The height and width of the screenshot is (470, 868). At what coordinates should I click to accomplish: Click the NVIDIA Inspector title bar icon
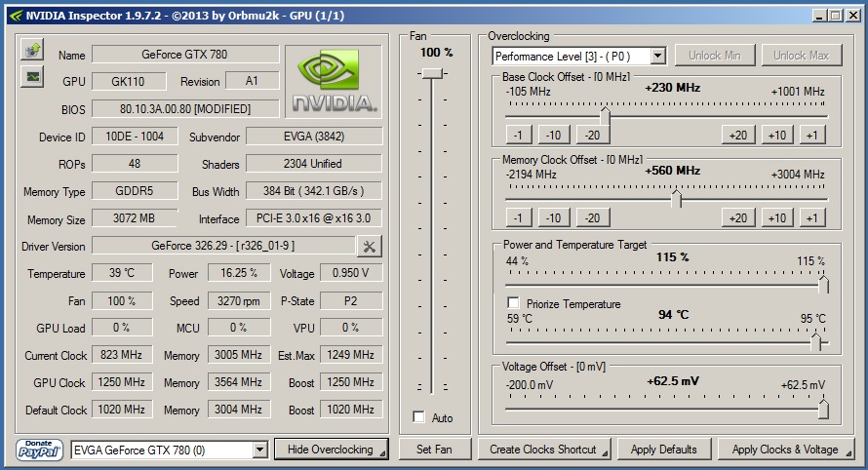click(16, 16)
